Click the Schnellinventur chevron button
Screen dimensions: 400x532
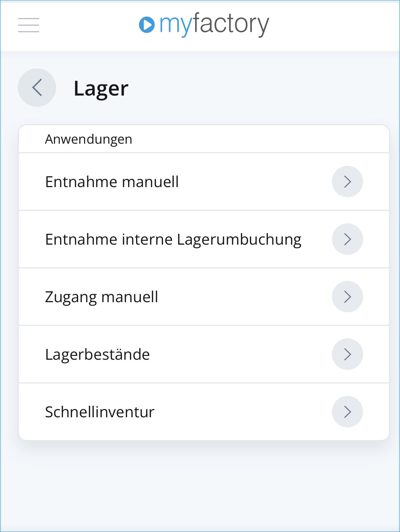[347, 412]
